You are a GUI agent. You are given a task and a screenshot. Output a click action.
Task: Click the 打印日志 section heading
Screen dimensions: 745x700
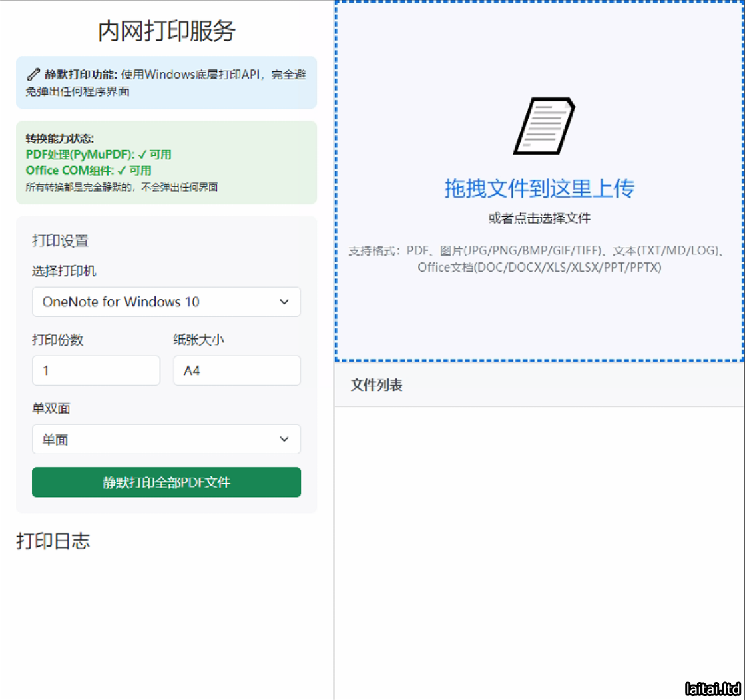tap(53, 541)
